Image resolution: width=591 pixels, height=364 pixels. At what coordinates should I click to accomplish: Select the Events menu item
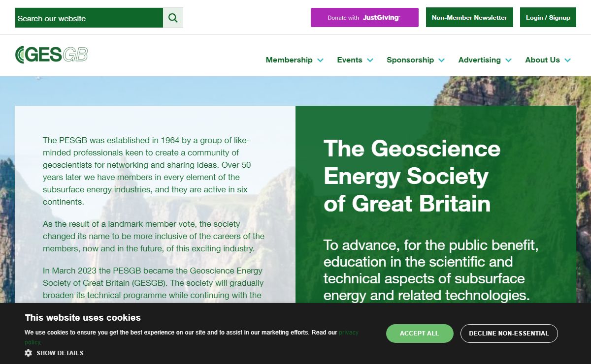[x=350, y=60]
